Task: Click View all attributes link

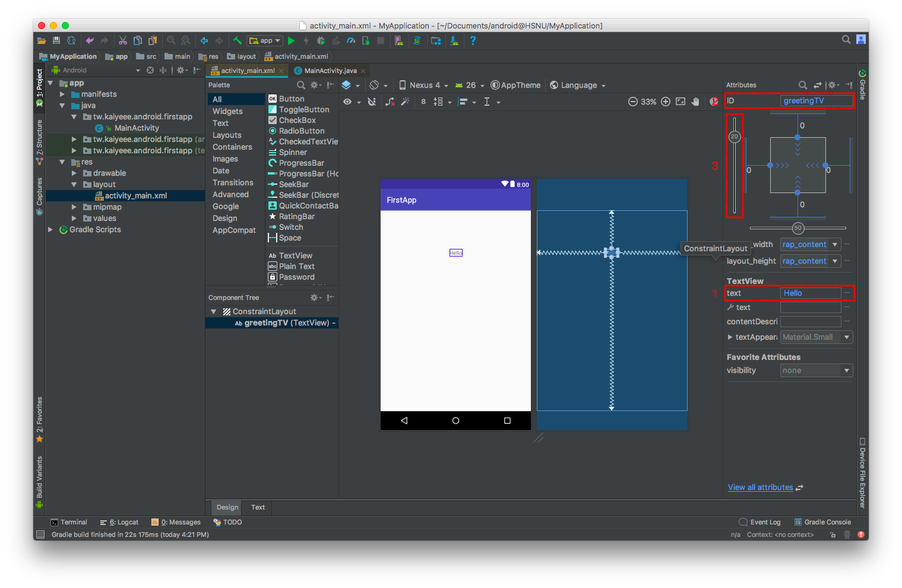Action: tap(761, 487)
